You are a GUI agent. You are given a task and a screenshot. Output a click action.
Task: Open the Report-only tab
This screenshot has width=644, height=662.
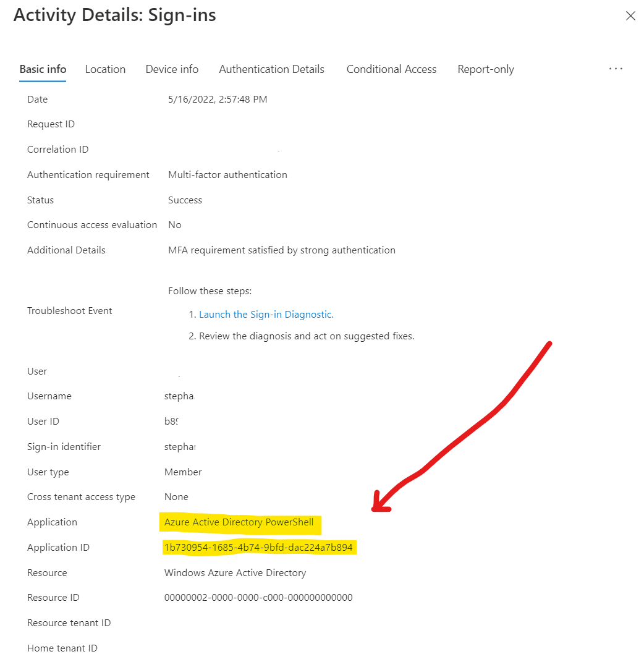[485, 69]
